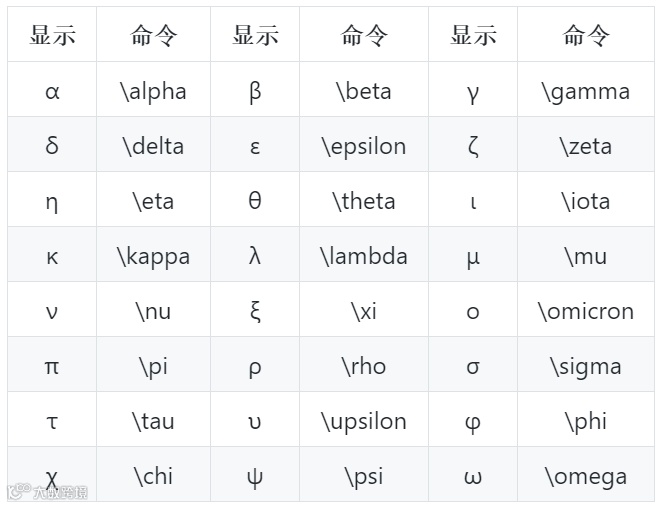Click the beta symbol β
The height and width of the screenshot is (506, 658).
(255, 92)
